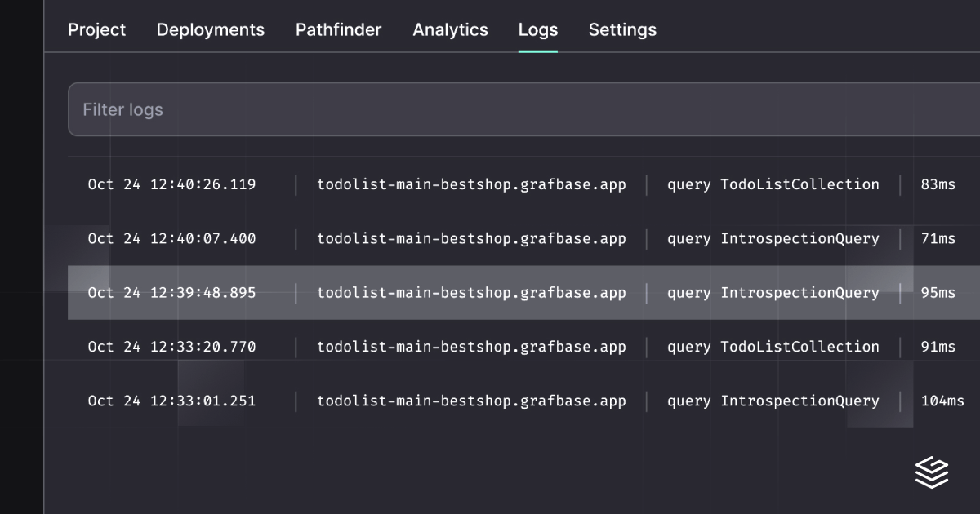Image resolution: width=980 pixels, height=514 pixels.
Task: Click query IntrospectionQuery in the 104ms row
Action: [773, 401]
